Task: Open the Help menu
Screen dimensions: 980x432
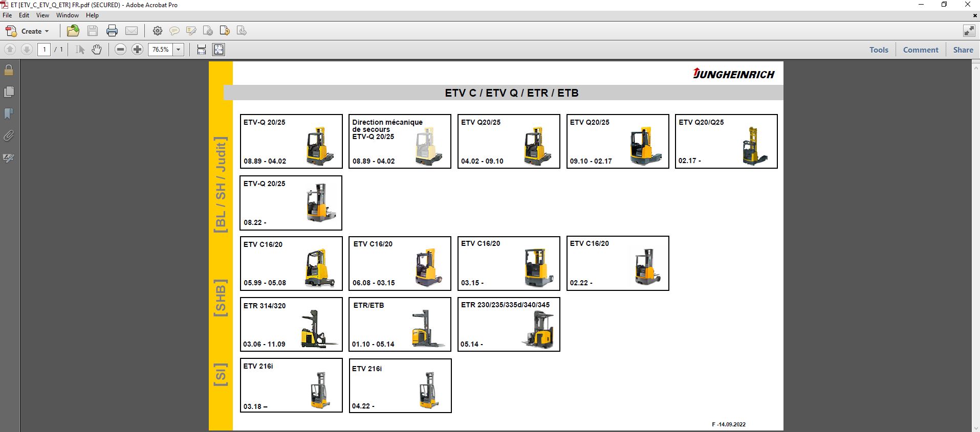Action: [92, 15]
